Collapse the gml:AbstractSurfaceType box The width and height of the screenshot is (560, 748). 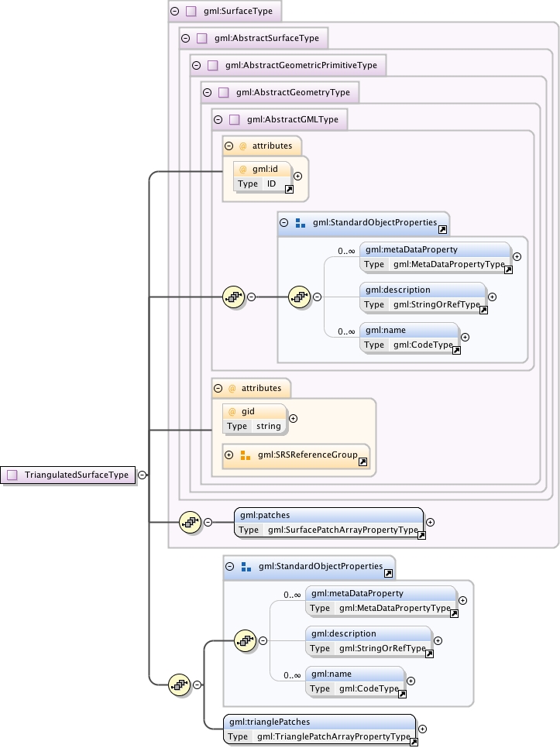point(186,38)
